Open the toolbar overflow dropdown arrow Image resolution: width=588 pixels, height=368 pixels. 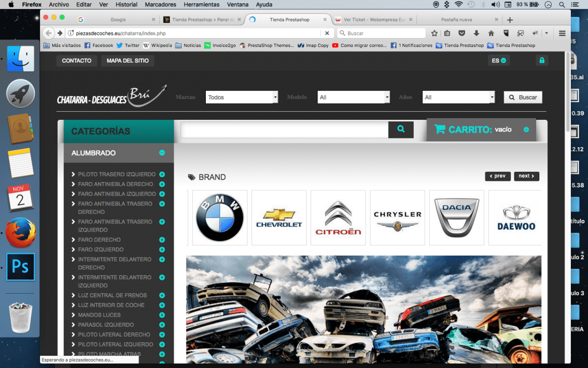point(546,33)
